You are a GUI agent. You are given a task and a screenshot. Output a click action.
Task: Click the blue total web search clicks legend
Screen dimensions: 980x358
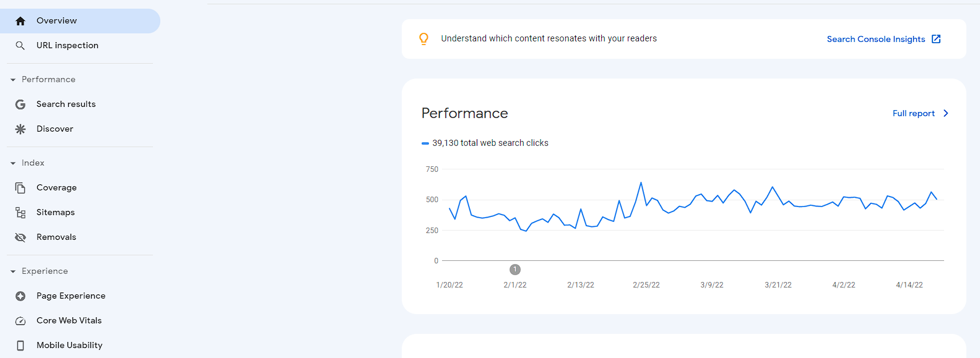tap(425, 143)
